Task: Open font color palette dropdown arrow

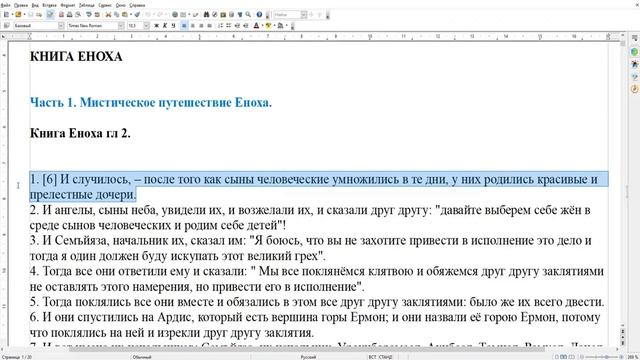Action: [262, 26]
